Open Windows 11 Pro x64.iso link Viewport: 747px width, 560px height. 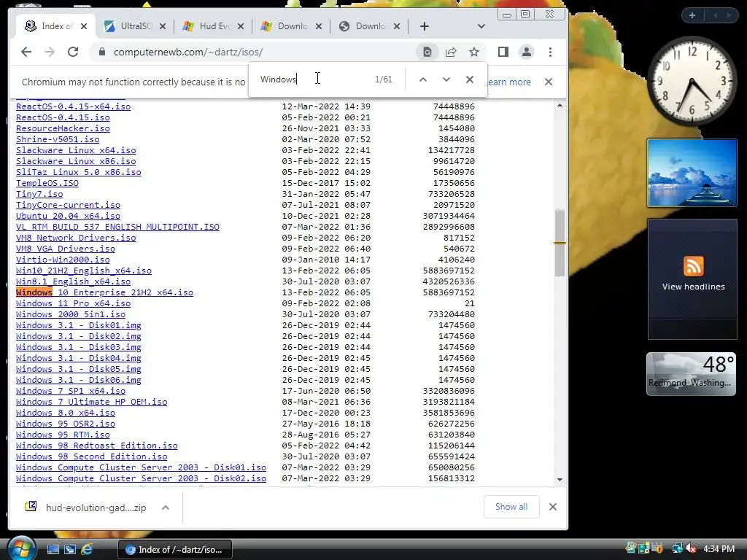coord(73,303)
